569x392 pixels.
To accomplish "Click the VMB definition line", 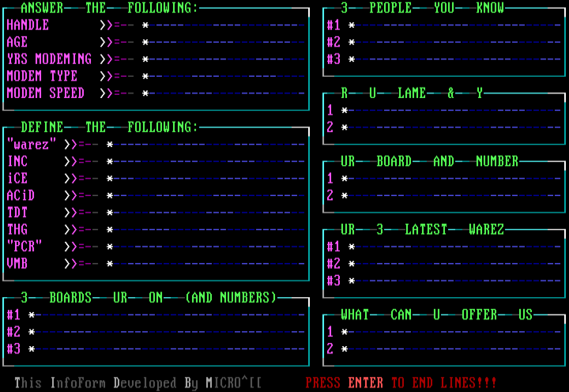I will 209,264.
